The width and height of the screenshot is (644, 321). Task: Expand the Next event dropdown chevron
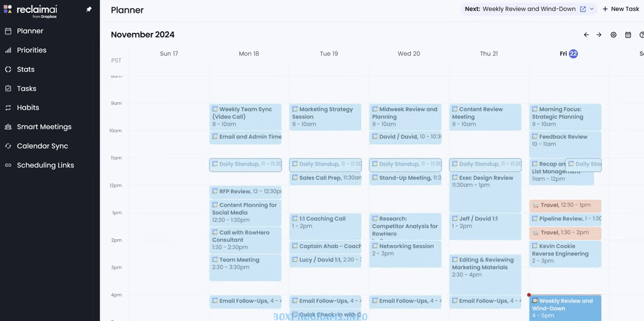[x=592, y=9]
